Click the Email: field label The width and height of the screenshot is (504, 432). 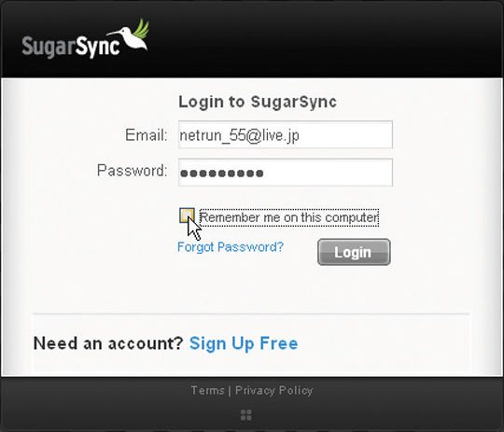[147, 135]
